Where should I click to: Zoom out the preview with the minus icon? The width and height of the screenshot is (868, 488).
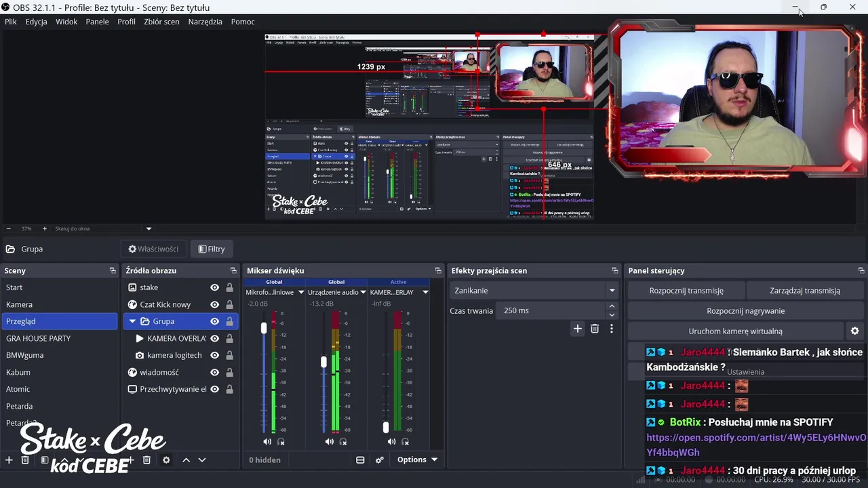tap(9, 228)
